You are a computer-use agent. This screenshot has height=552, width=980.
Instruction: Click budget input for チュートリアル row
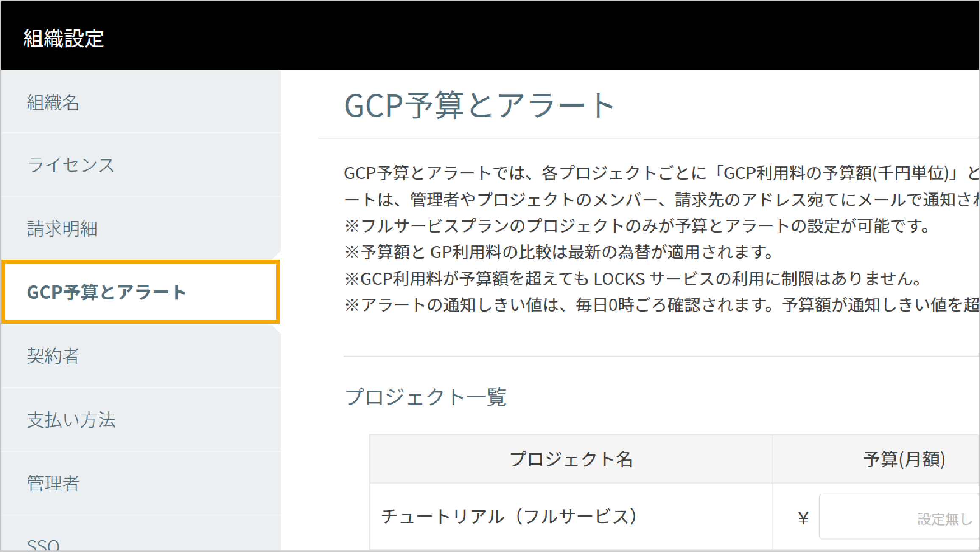point(899,517)
